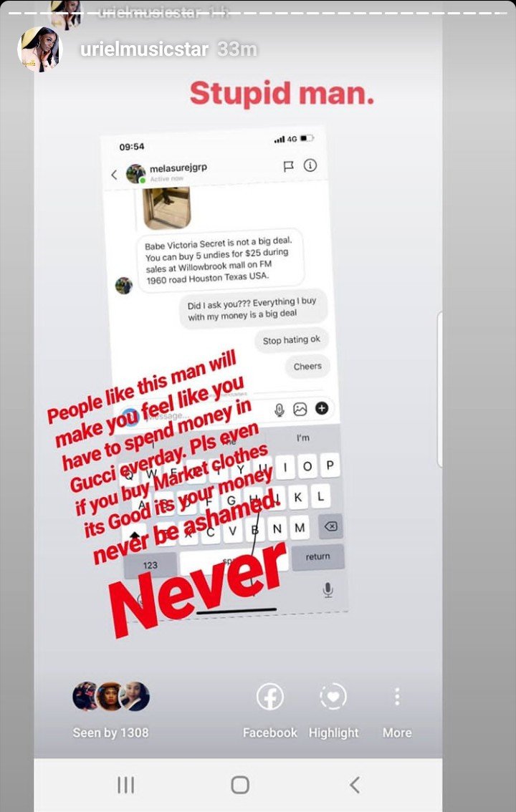Tap the plus icon in message bar
This screenshot has height=812, width=516.
pyautogui.click(x=322, y=408)
